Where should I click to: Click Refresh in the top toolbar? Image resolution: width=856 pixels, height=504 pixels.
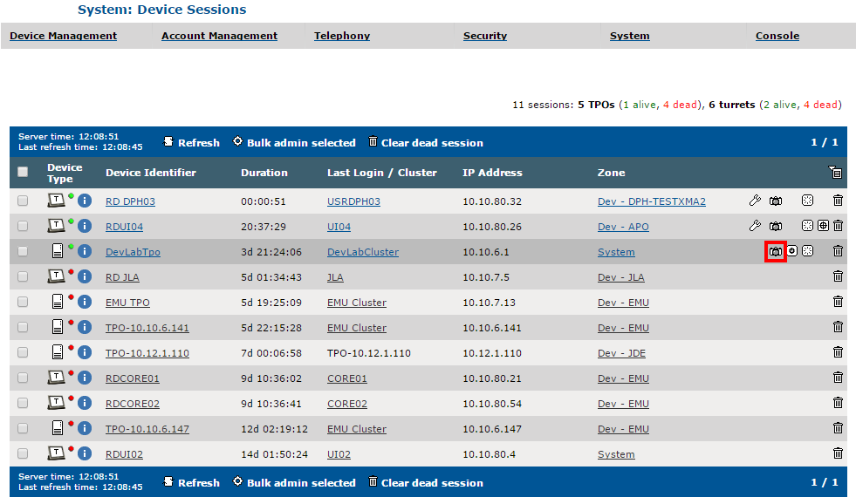point(192,142)
